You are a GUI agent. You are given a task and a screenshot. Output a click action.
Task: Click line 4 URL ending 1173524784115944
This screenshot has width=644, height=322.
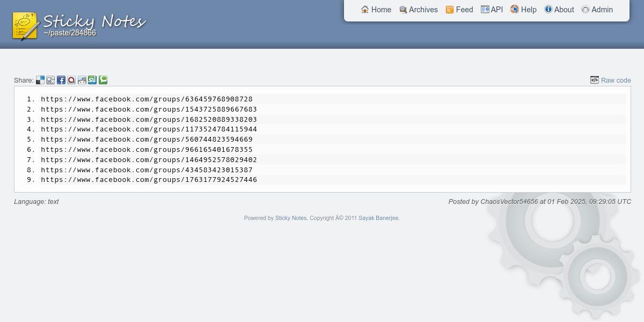point(149,129)
